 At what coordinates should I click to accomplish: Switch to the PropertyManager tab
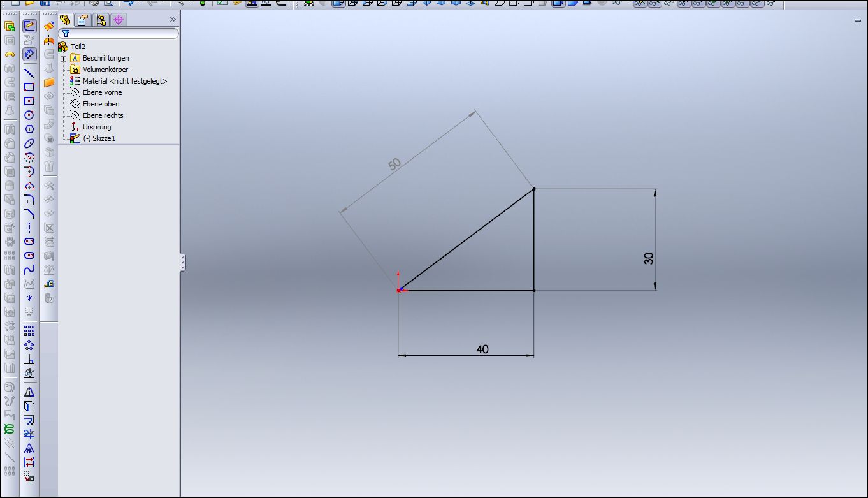tap(83, 20)
